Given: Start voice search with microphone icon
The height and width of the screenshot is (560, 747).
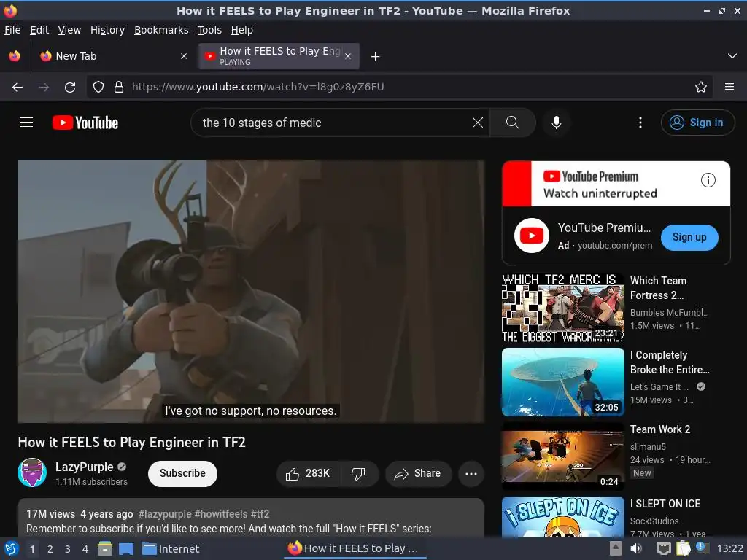Looking at the screenshot, I should [x=556, y=122].
